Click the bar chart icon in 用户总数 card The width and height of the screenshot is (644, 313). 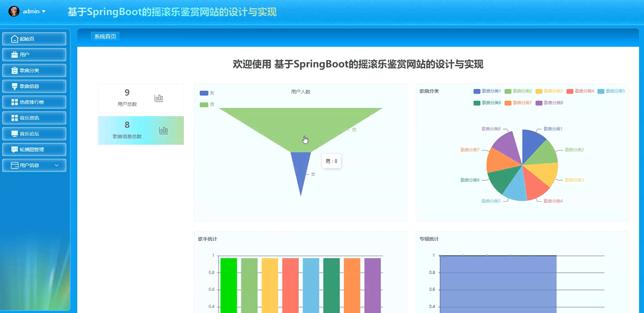click(159, 98)
